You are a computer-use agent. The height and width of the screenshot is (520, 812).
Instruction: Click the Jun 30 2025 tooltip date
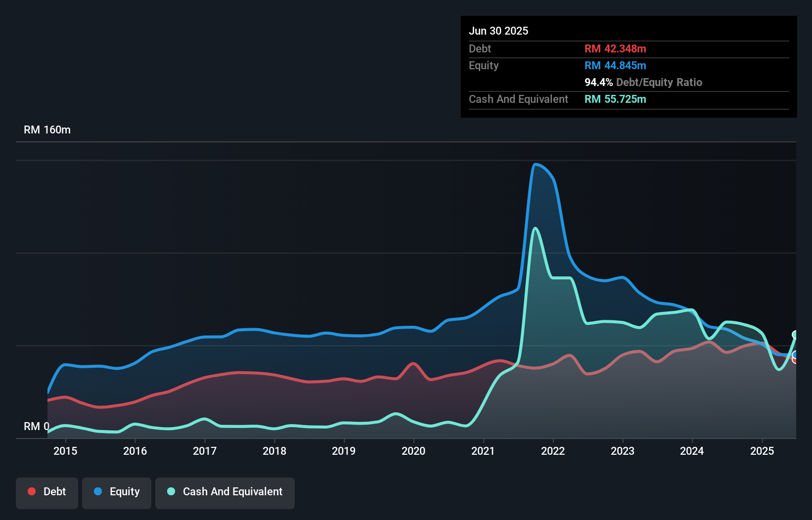pyautogui.click(x=498, y=31)
